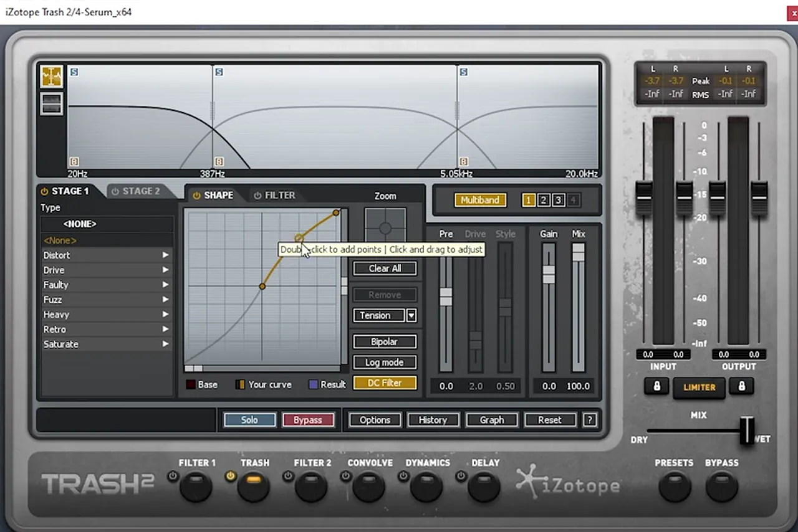
Task: Lock the input gain channels
Action: tap(656, 386)
